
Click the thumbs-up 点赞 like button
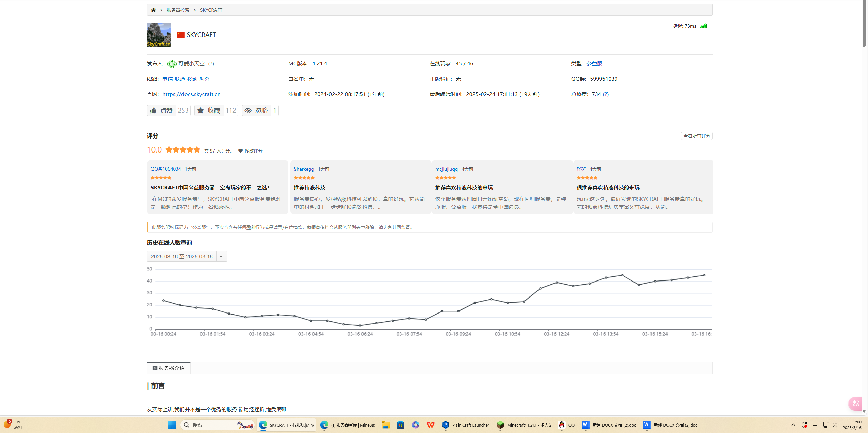point(162,110)
